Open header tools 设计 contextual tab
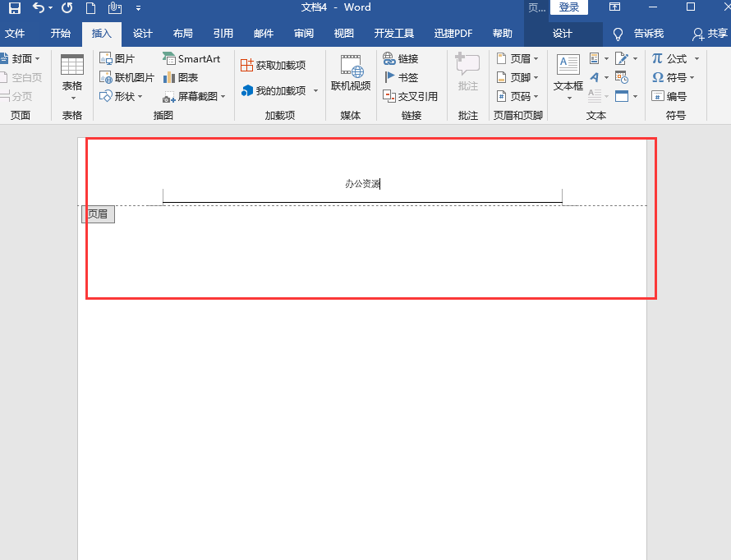Image resolution: width=731 pixels, height=560 pixels. click(x=563, y=34)
